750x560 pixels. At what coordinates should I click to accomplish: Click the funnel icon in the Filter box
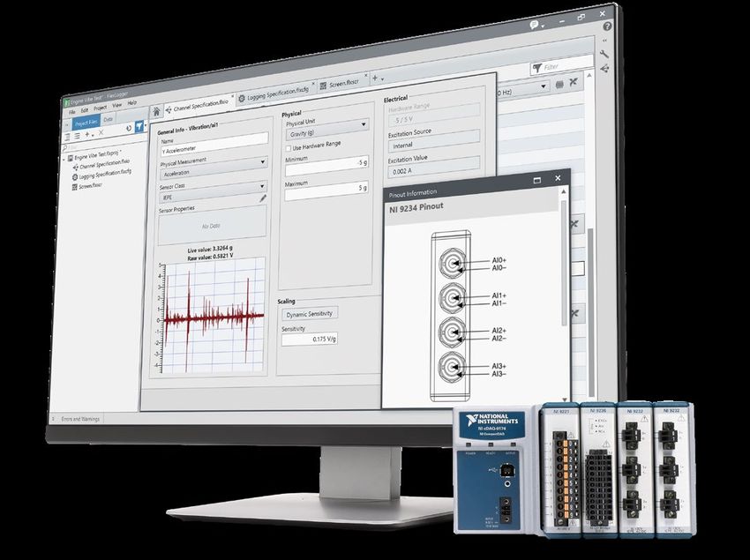coord(537,69)
